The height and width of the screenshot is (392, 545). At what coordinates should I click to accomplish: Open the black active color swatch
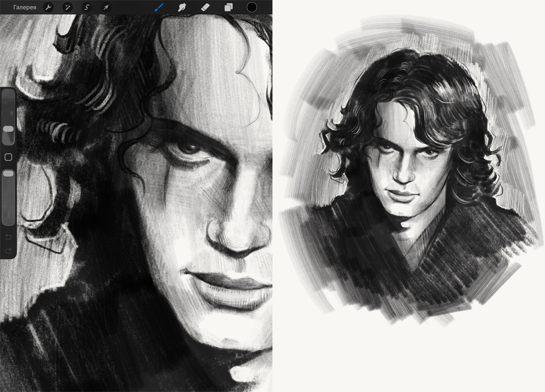pos(252,7)
